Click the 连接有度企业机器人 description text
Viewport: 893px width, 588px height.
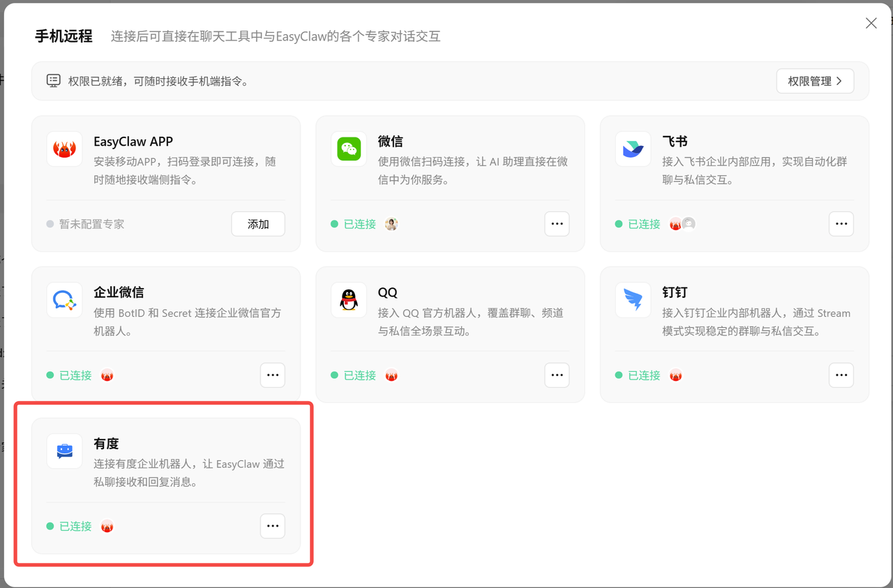point(189,473)
